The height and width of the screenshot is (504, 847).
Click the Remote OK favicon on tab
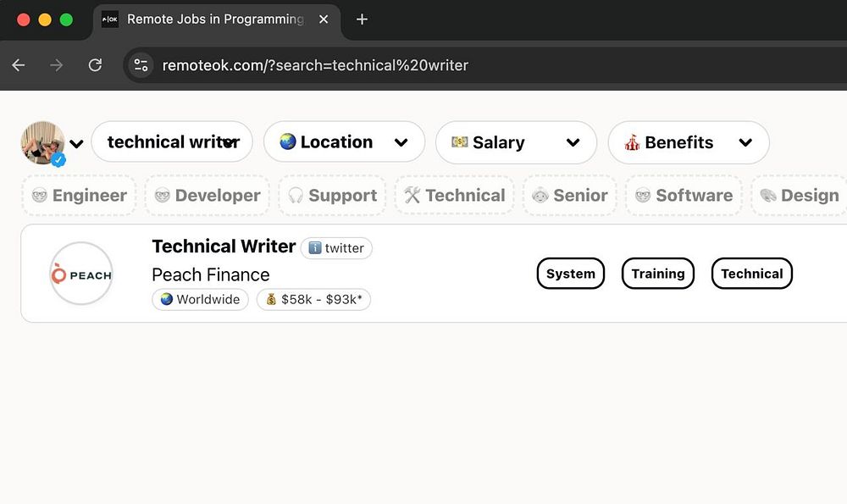tap(110, 19)
